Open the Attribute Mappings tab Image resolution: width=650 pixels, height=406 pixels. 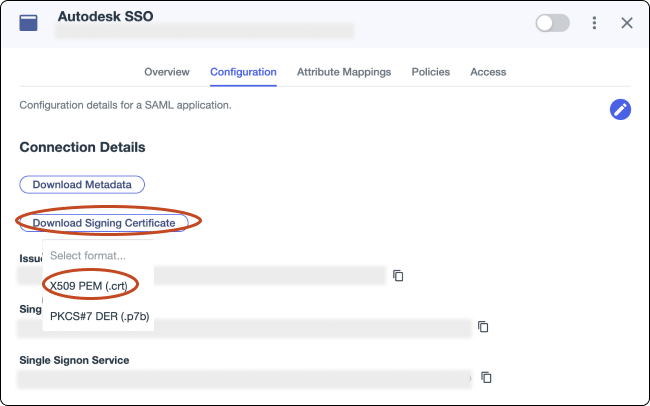(344, 72)
